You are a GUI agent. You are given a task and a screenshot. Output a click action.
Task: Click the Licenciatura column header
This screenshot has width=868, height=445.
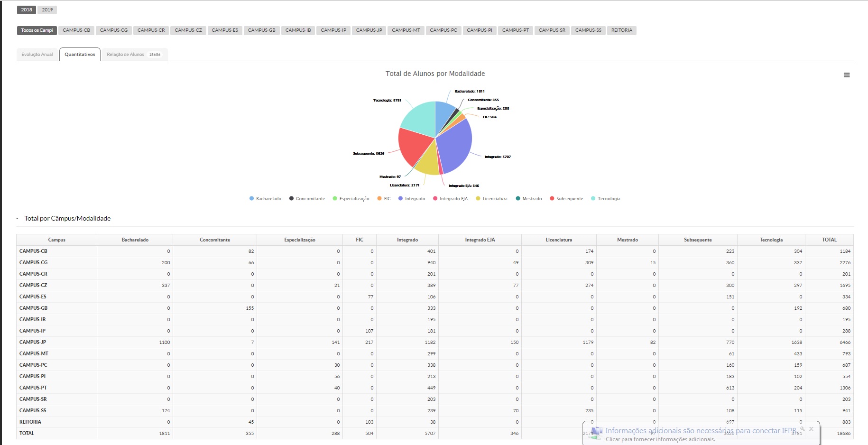[x=559, y=240]
